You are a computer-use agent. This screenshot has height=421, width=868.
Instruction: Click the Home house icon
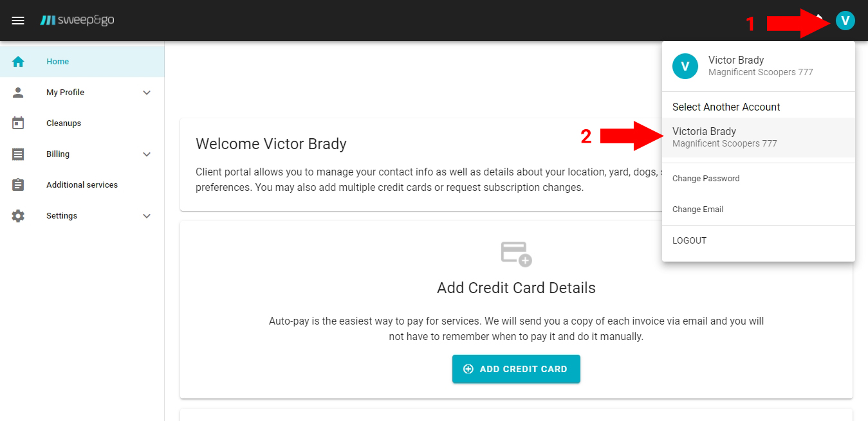[x=18, y=62]
